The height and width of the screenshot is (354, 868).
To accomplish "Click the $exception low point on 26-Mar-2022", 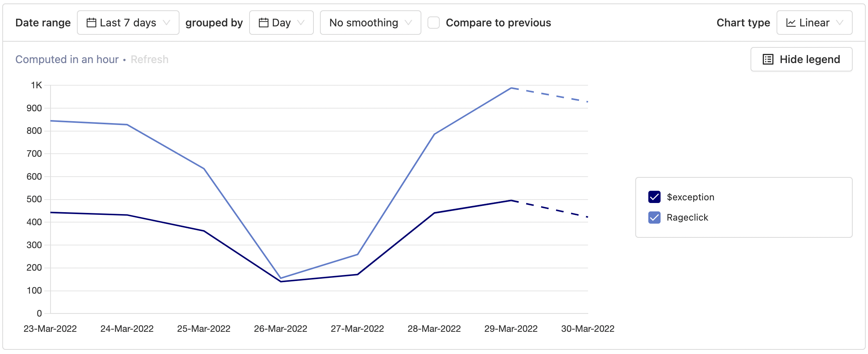I will click(281, 282).
